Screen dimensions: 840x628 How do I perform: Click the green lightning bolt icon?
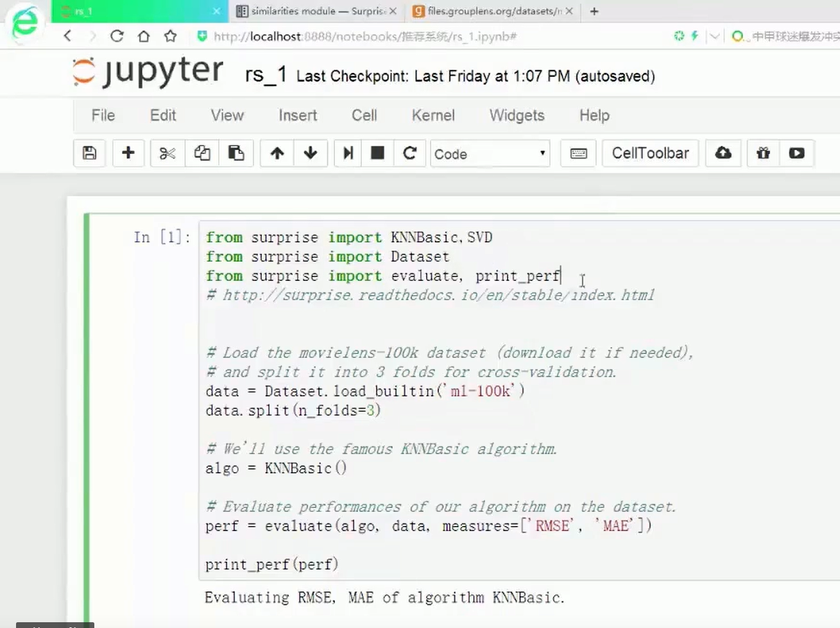[694, 36]
